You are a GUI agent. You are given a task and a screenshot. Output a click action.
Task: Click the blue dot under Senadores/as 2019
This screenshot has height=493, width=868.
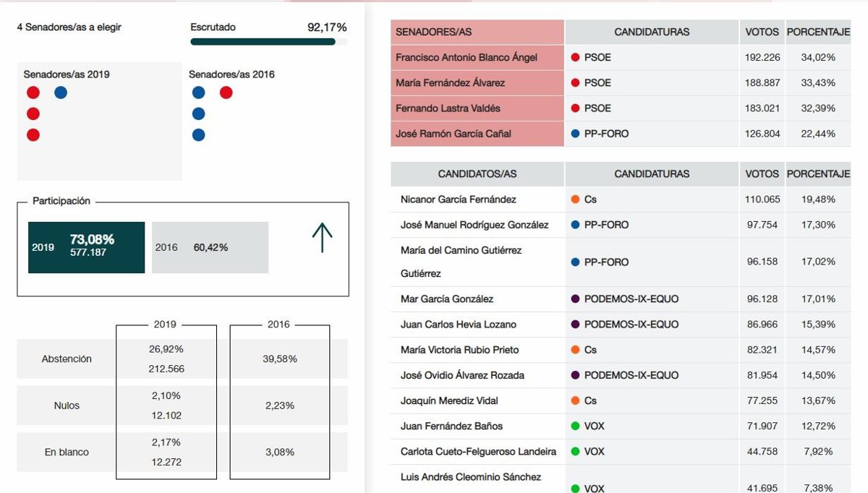[x=61, y=93]
